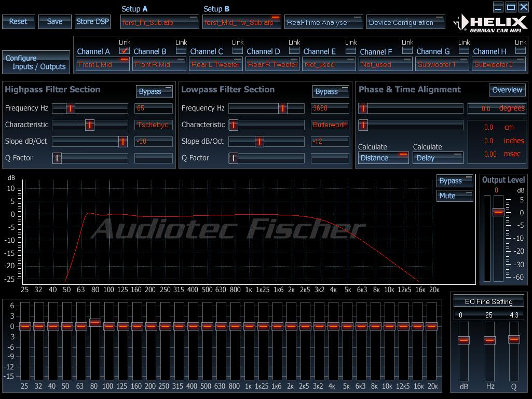Open the Device Configuration menu

click(406, 22)
